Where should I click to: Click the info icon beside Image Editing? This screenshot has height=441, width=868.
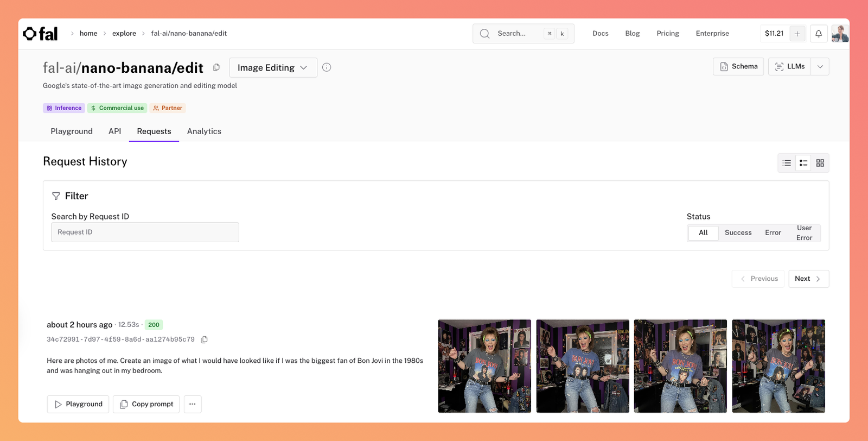click(x=327, y=67)
